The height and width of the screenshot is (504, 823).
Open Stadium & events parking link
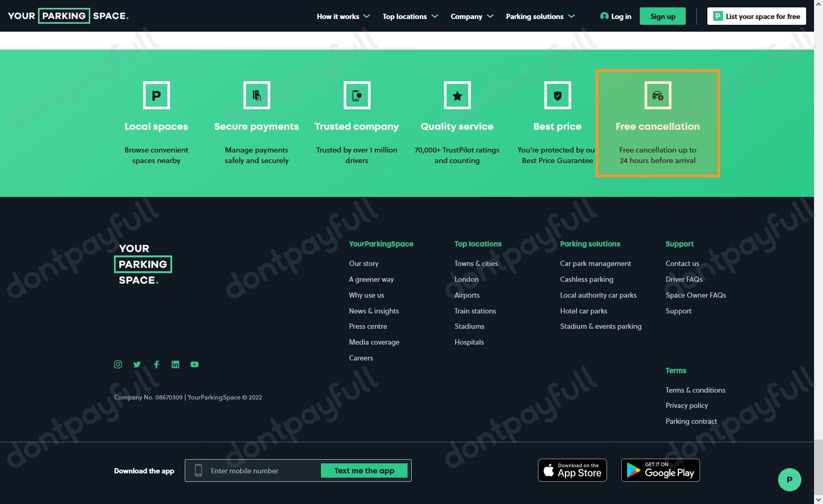601,326
